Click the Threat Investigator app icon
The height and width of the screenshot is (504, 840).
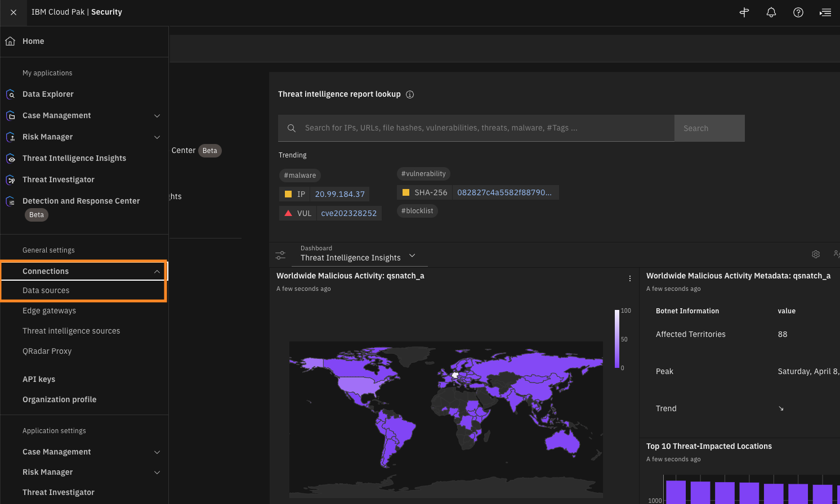(x=11, y=179)
